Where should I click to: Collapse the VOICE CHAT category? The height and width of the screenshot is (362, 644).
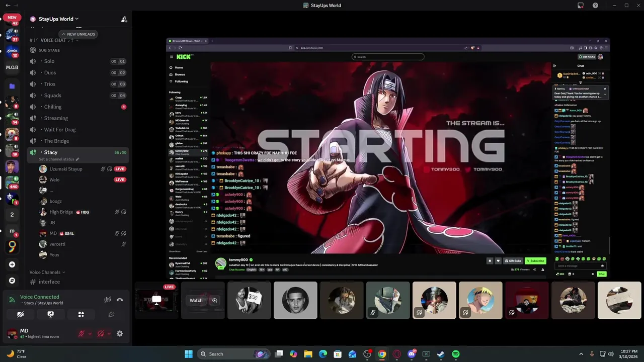53,40
